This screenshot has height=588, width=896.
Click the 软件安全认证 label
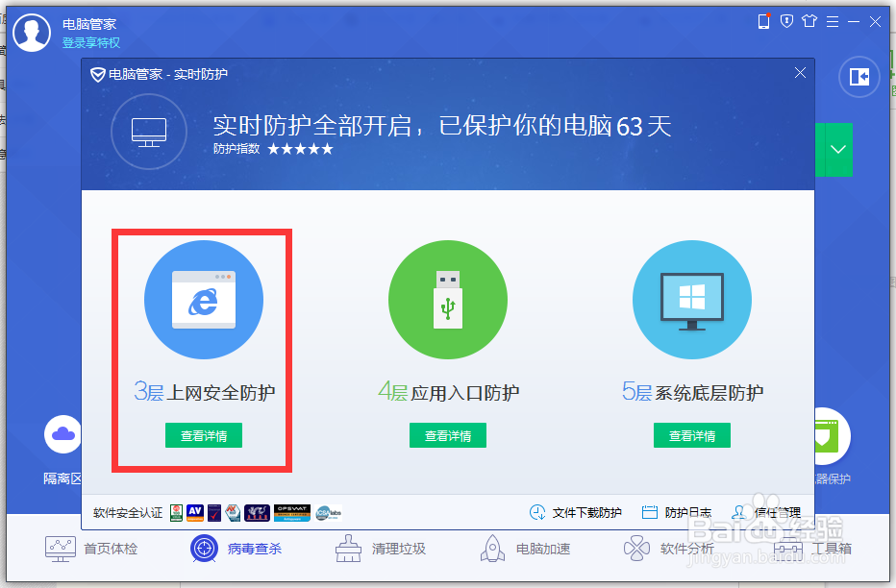[128, 513]
